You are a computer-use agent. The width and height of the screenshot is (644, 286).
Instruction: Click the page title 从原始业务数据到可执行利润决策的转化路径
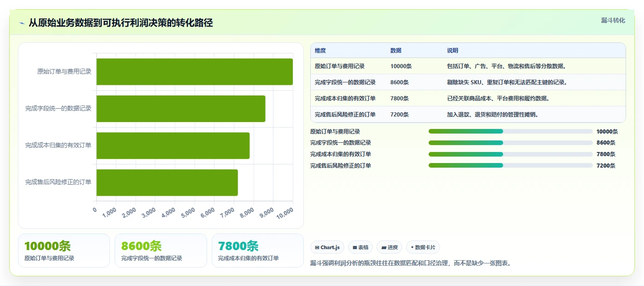pyautogui.click(x=121, y=23)
